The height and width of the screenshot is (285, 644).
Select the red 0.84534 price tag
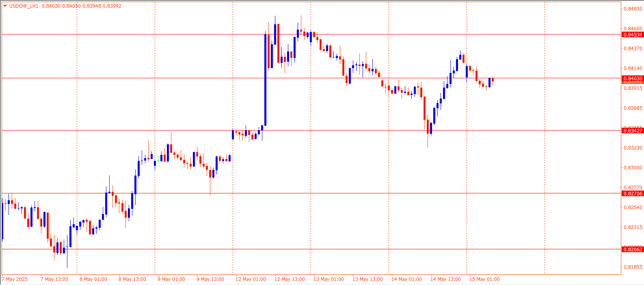pos(633,35)
